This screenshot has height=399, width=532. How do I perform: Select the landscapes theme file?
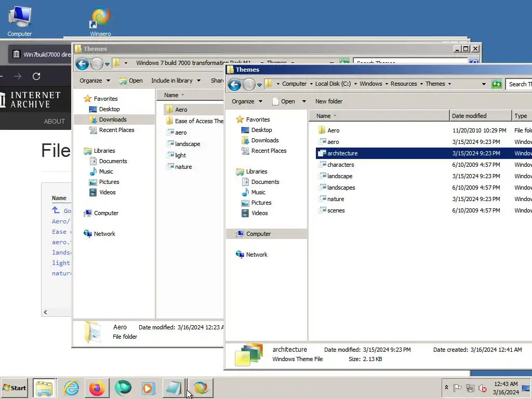pos(341,188)
